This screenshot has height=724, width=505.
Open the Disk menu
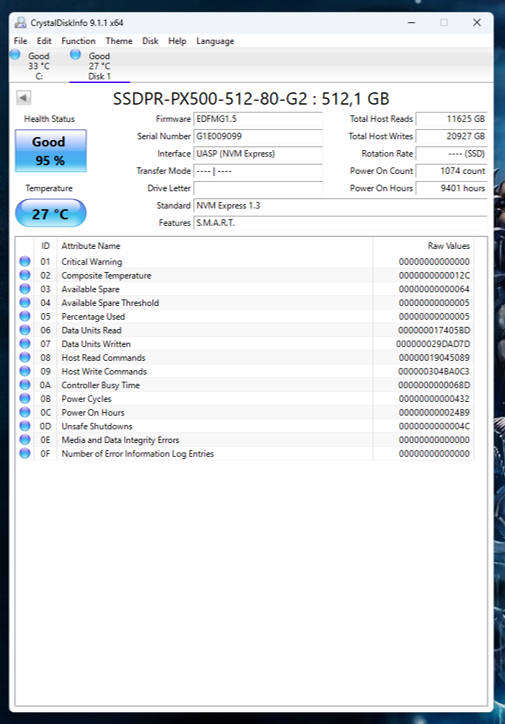point(150,41)
